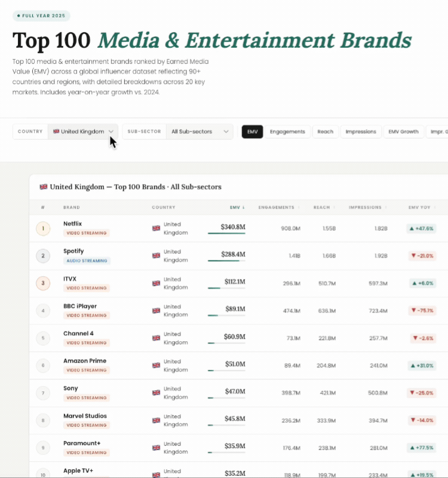Click the UK flag in Channel 4 row
The image size is (448, 478).
tap(156, 338)
